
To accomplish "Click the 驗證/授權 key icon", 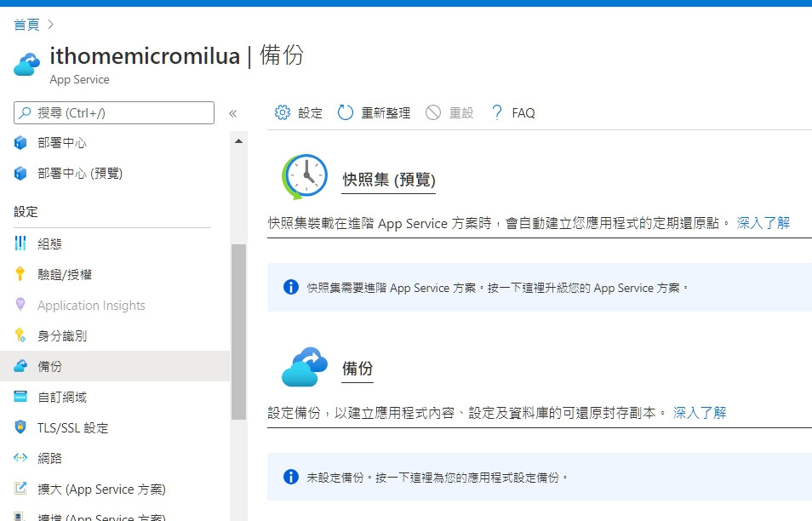I will [x=20, y=274].
